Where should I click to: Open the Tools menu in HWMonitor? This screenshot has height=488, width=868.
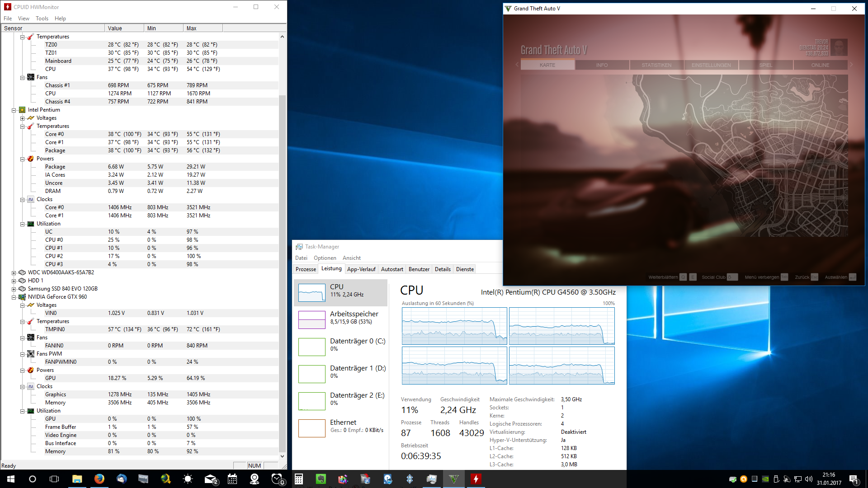tap(42, 19)
